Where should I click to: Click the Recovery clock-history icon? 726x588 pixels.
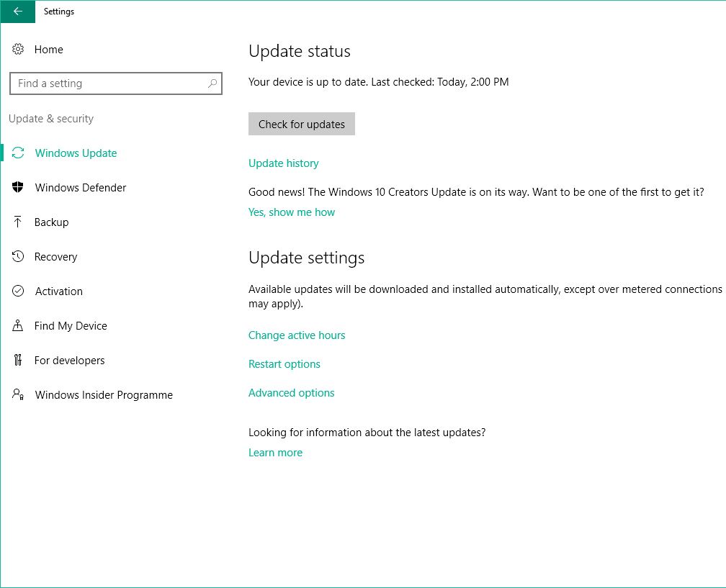coord(17,256)
